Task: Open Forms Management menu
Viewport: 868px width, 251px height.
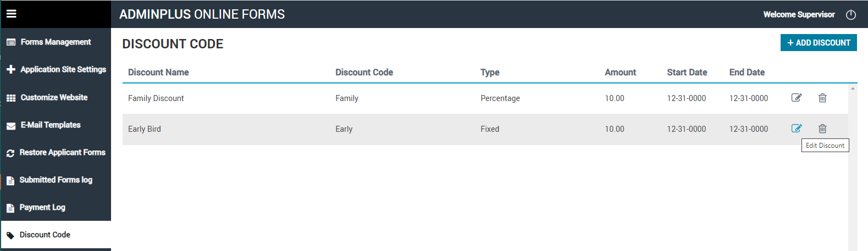Action: click(56, 42)
